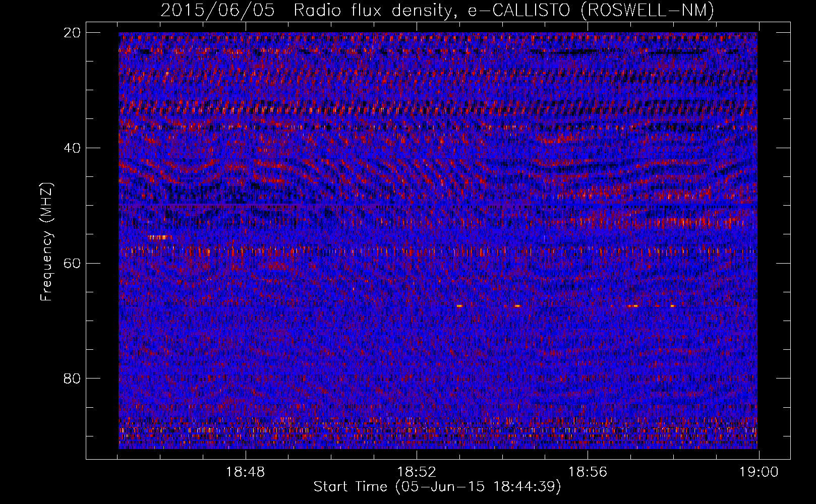Image resolution: width=816 pixels, height=504 pixels.
Task: Click the frequency tick label 80
Action: point(72,379)
